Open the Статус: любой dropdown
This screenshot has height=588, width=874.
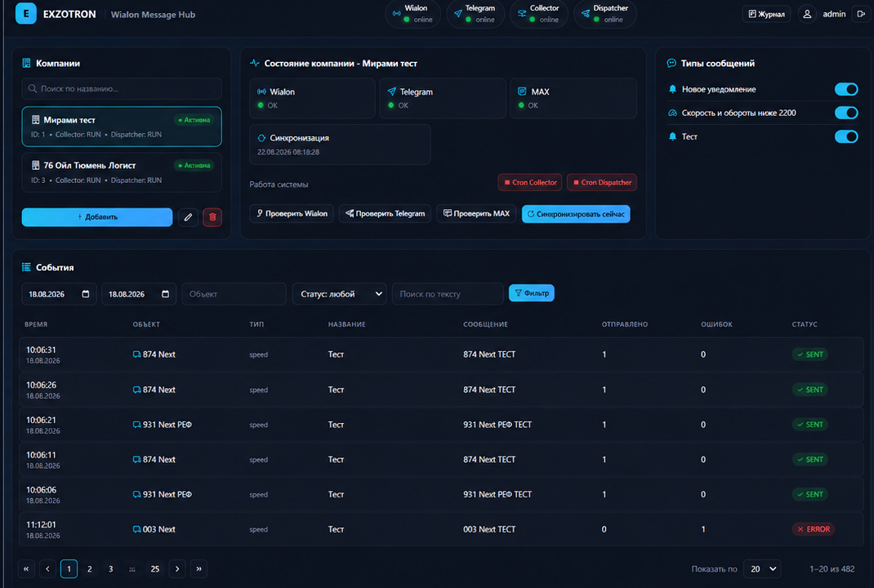(340, 294)
